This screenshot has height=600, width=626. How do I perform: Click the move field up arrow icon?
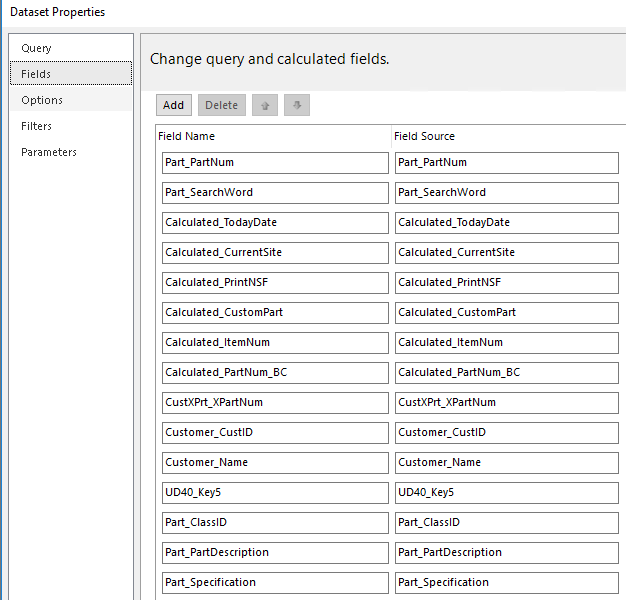click(x=265, y=105)
